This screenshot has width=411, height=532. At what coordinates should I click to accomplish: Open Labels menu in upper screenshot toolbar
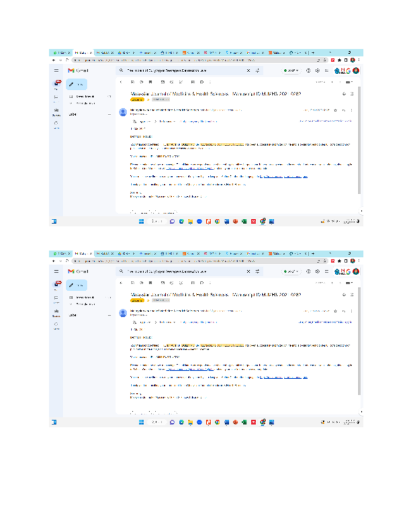[202, 82]
